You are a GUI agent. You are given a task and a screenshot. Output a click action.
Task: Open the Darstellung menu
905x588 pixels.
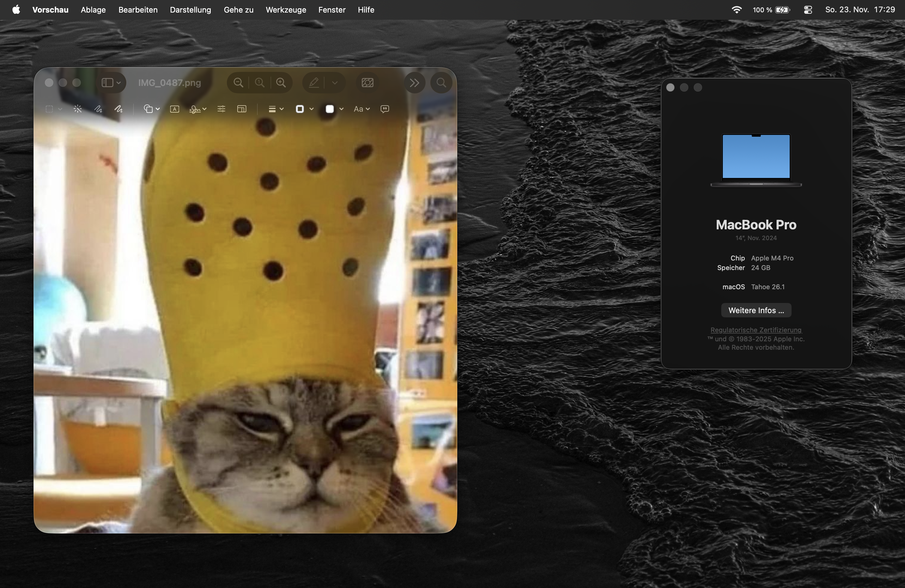[x=190, y=10]
